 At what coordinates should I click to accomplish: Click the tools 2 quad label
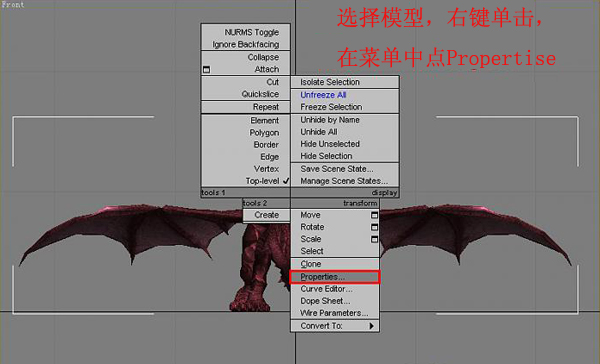click(x=255, y=203)
